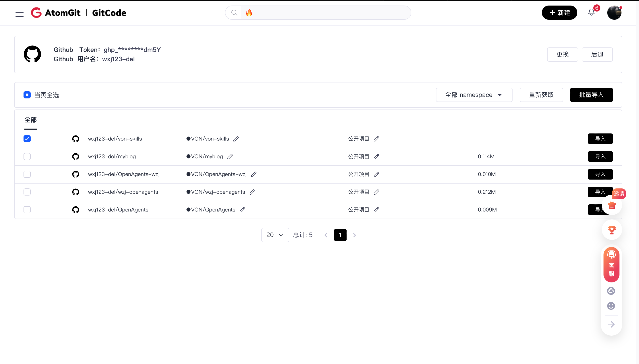Go to next page chevron

354,235
